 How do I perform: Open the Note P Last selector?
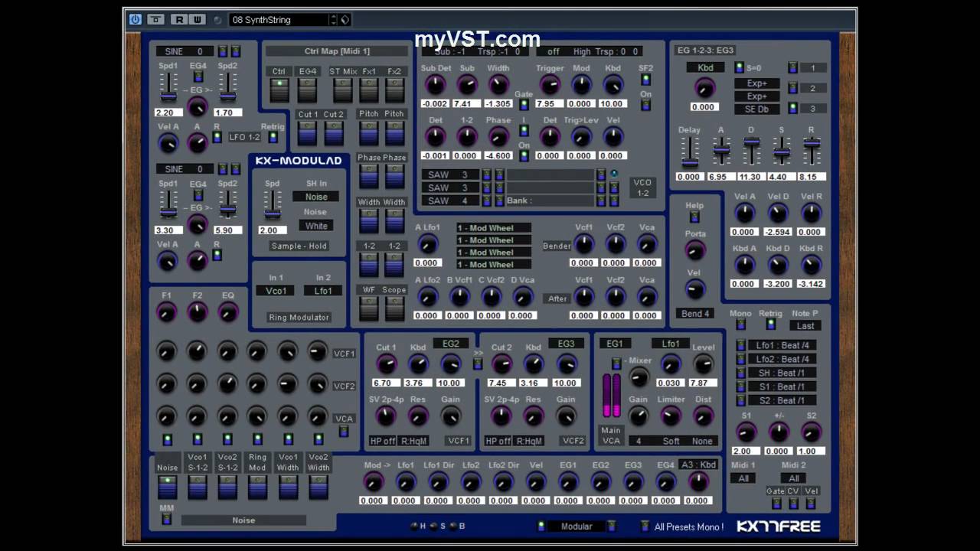tap(805, 325)
